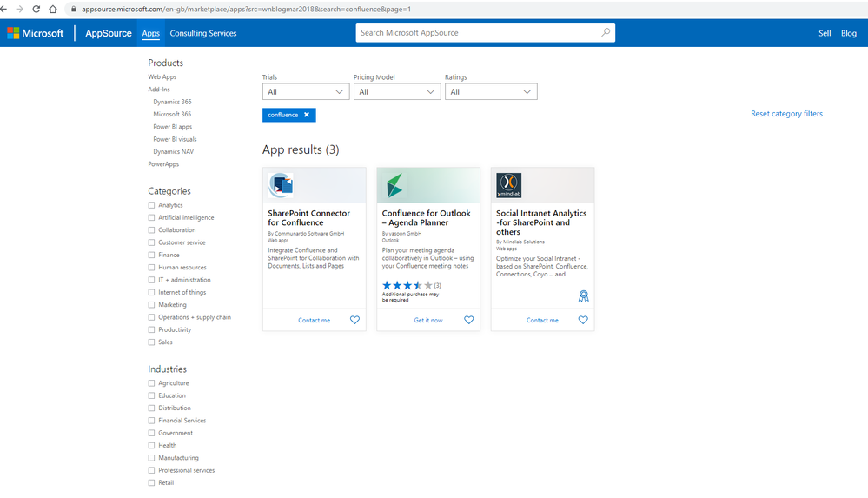Check the Education industry

[151, 395]
